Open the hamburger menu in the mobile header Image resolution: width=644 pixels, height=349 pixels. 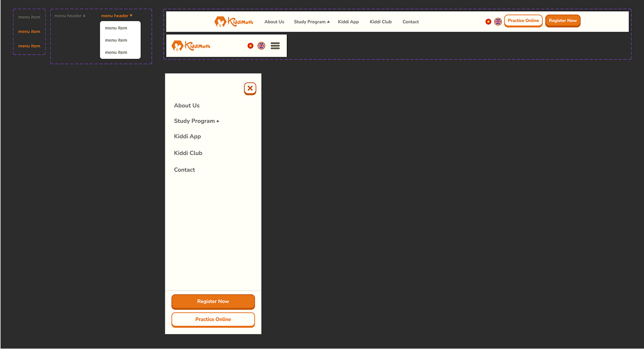click(275, 46)
